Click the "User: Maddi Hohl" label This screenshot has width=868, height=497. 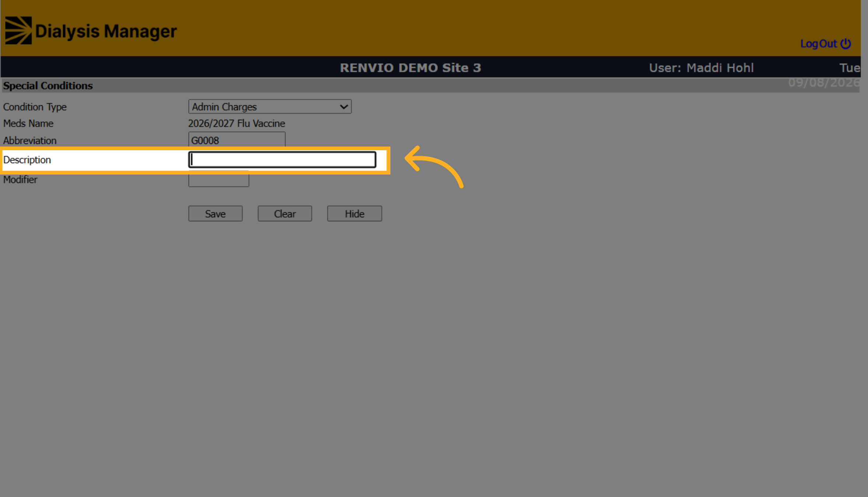pyautogui.click(x=702, y=68)
